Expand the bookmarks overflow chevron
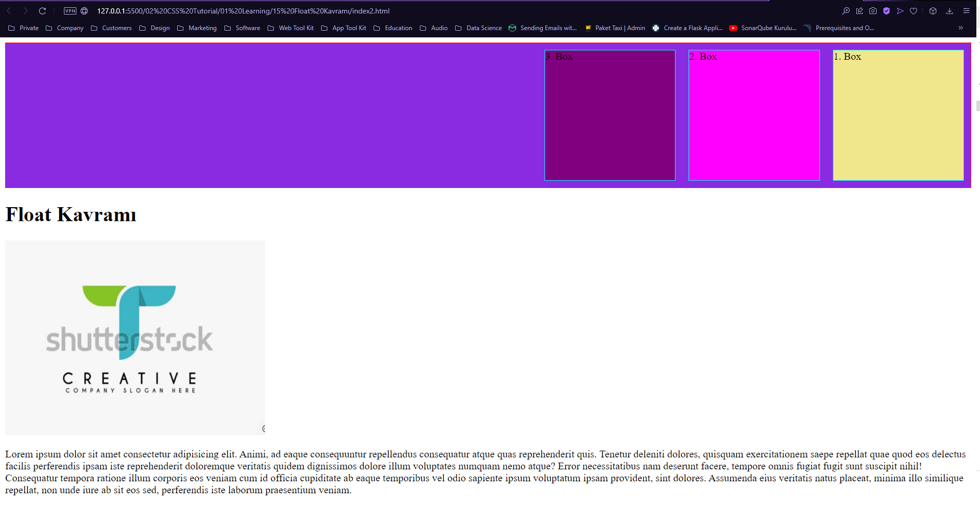980x514 pixels. click(960, 28)
